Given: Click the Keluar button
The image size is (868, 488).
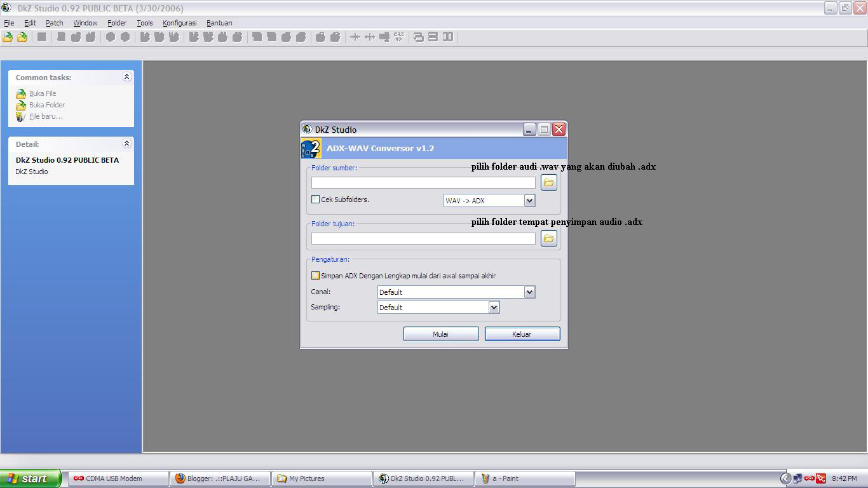Looking at the screenshot, I should click(x=522, y=334).
